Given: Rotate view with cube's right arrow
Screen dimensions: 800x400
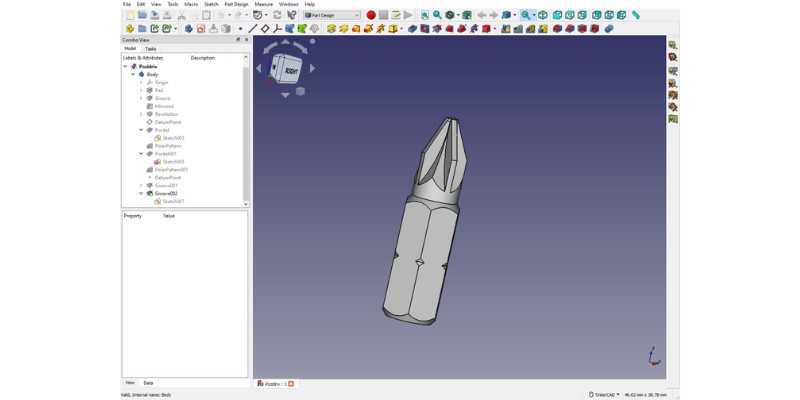Looking at the screenshot, I should [312, 68].
